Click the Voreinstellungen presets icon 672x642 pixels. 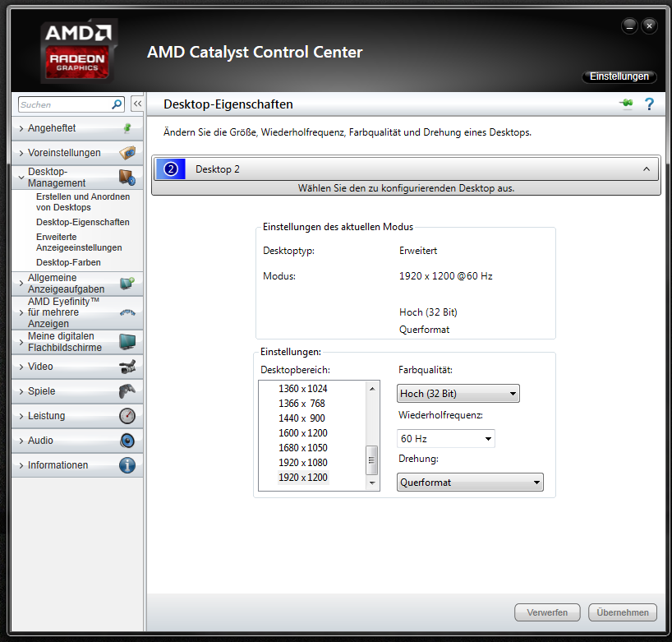(x=127, y=153)
